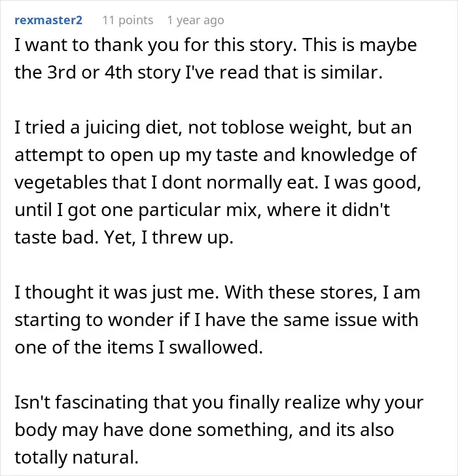Click the final words totally natural
This screenshot has height=476, width=458.
(x=77, y=458)
